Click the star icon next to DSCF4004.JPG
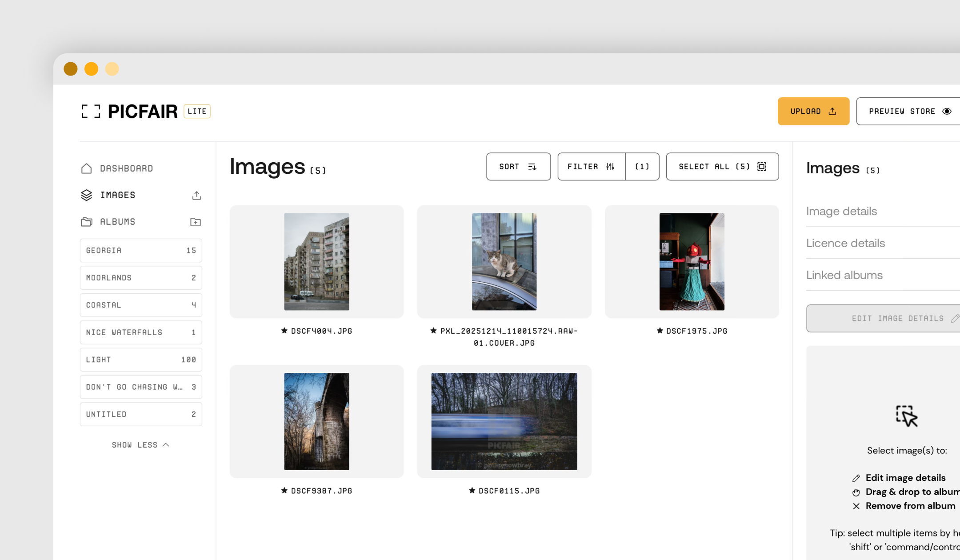960x560 pixels. (x=284, y=331)
